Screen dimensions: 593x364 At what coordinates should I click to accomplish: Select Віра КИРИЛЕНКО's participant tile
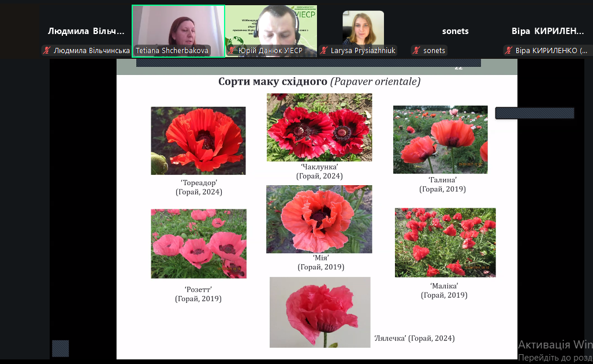coord(547,31)
